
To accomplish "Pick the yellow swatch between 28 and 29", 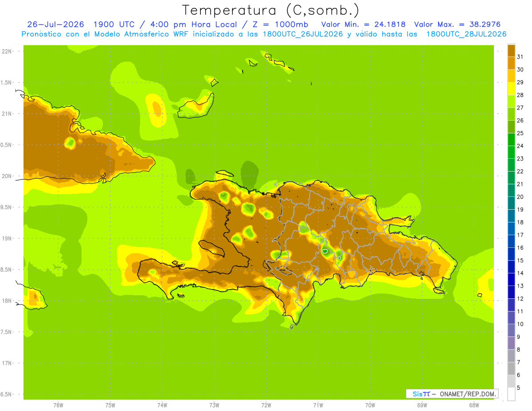I will click(511, 88).
